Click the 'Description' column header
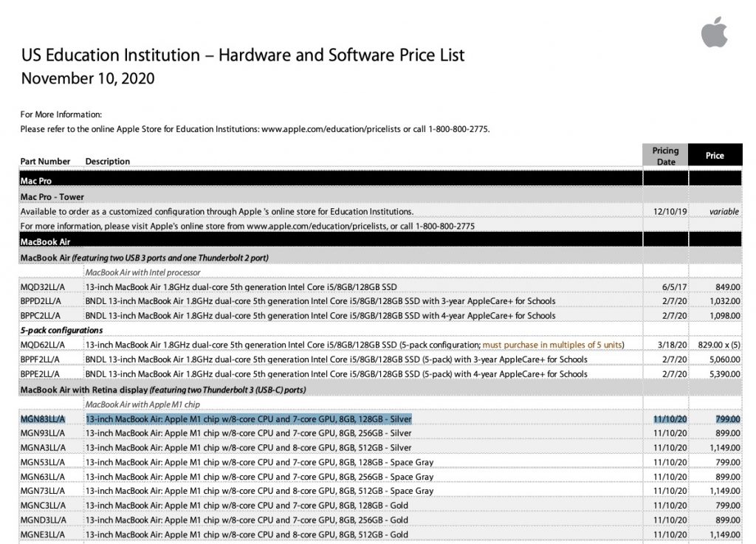 click(108, 162)
